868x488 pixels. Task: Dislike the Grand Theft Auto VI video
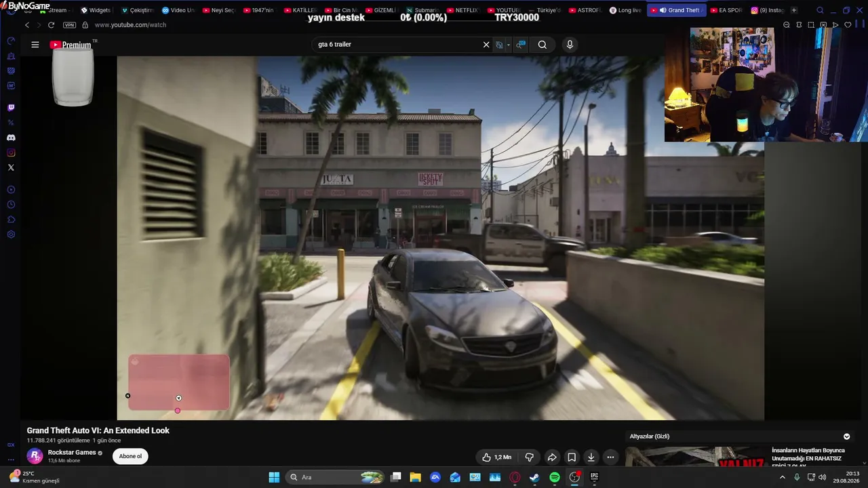(x=530, y=457)
